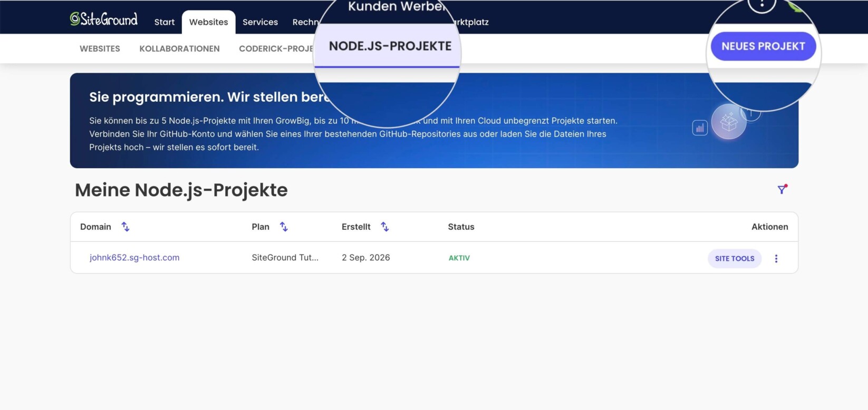868x410 pixels.
Task: Sort table by Erstellt column arrows
Action: tap(385, 227)
